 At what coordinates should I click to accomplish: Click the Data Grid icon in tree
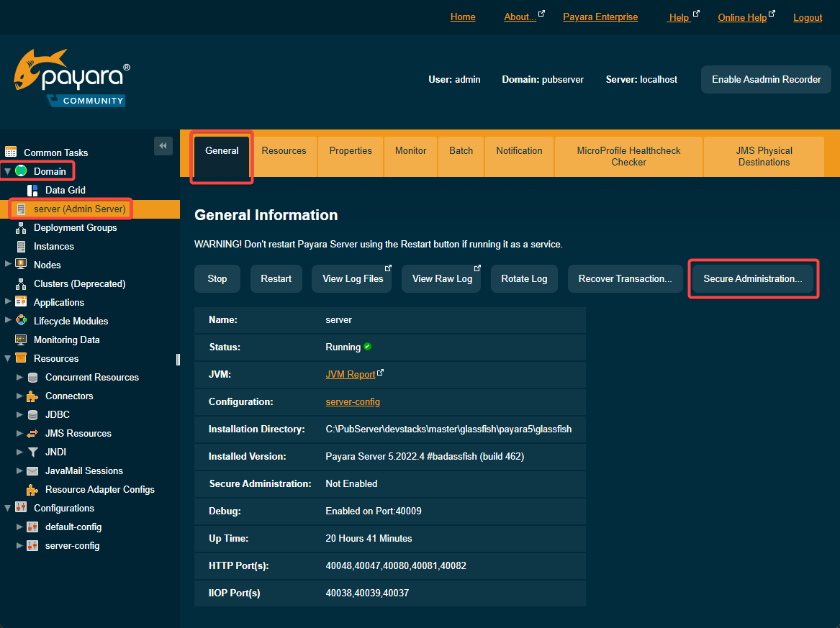(x=32, y=190)
